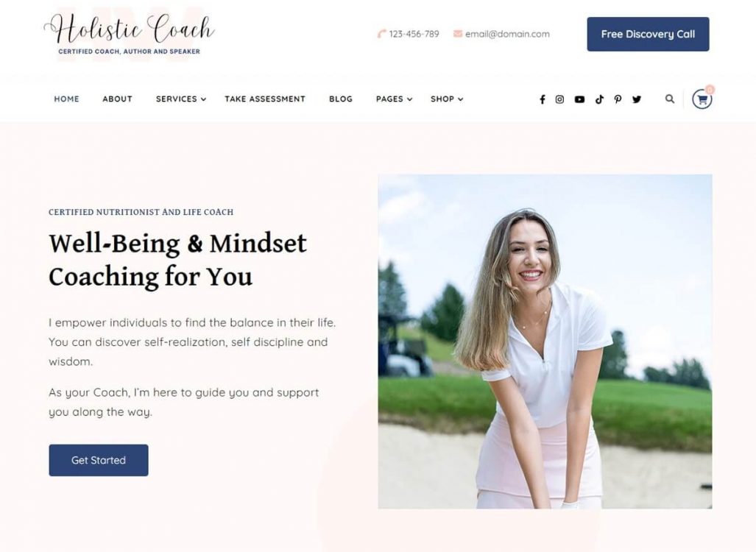This screenshot has height=552, width=756.
Task: Select the Blog menu item
Action: tap(341, 99)
